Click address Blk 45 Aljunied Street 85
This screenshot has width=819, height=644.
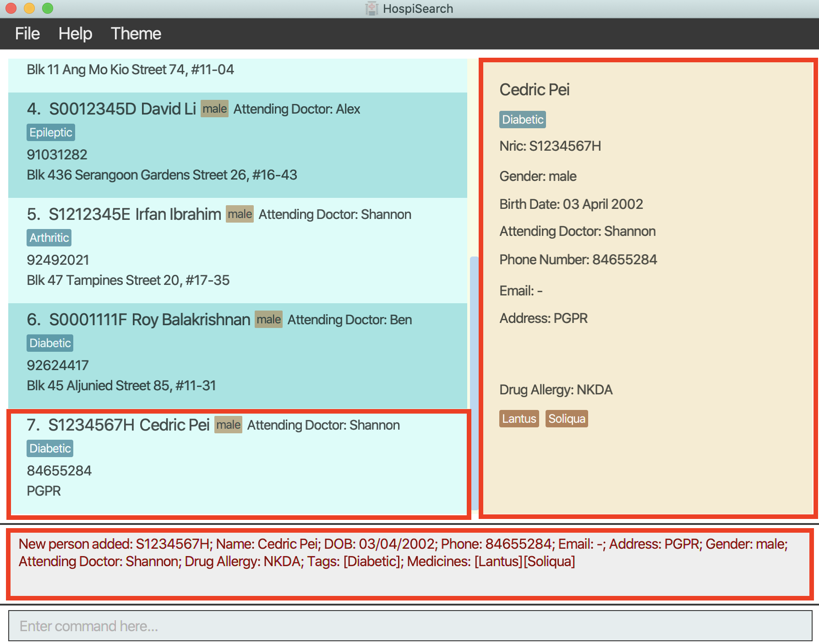click(121, 386)
